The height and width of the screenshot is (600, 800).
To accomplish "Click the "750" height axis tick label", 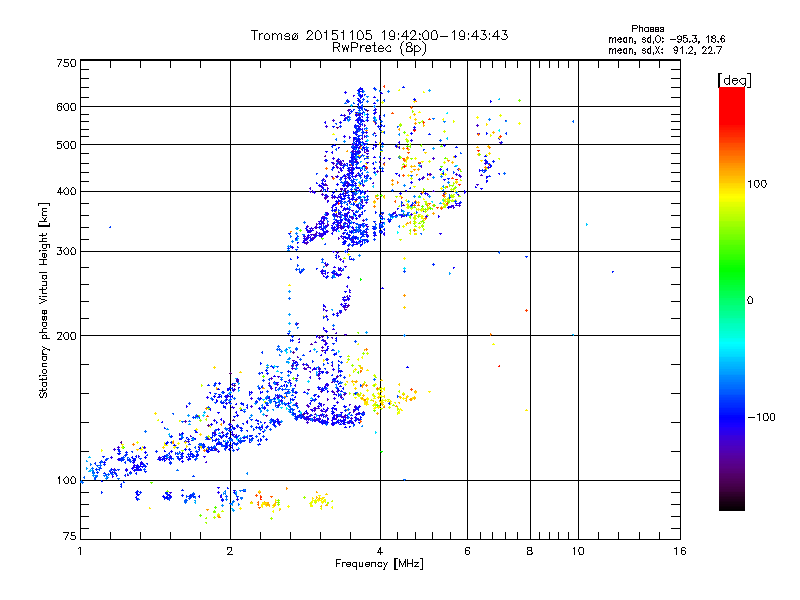I will tap(66, 63).
